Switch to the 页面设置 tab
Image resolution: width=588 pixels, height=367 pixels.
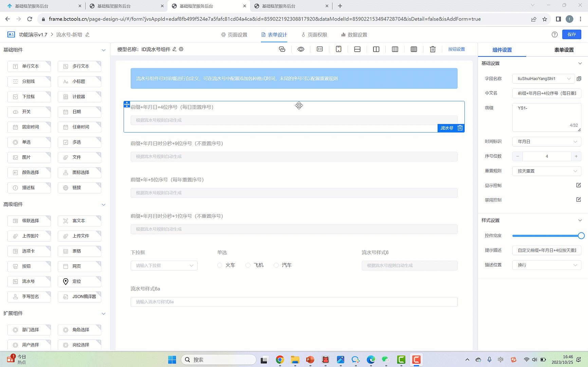234,35
